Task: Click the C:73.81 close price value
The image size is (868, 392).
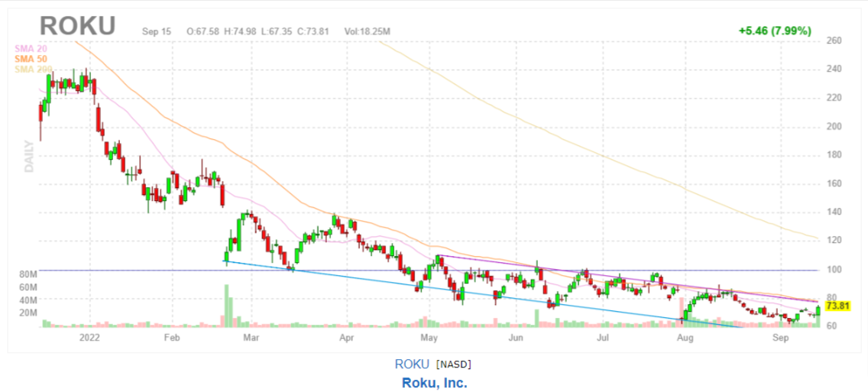Action: 313,31
